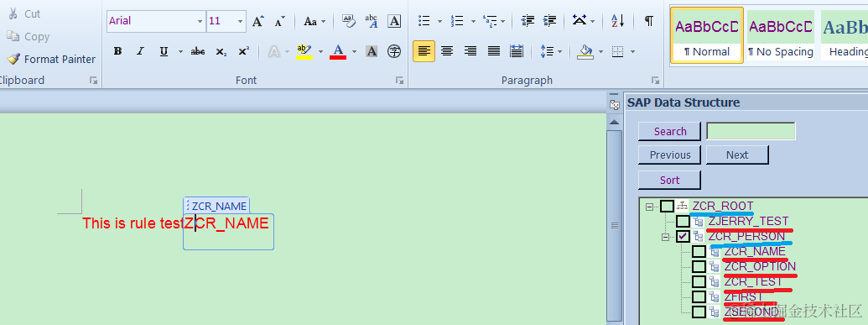This screenshot has width=868, height=325.
Task: Open the Clipboard dialog launcher
Action: click(94, 81)
